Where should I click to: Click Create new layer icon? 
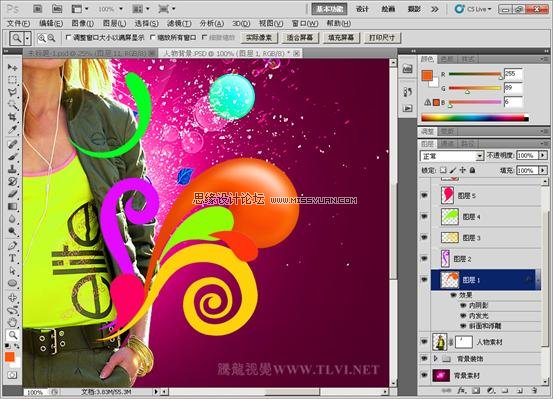pyautogui.click(x=519, y=391)
